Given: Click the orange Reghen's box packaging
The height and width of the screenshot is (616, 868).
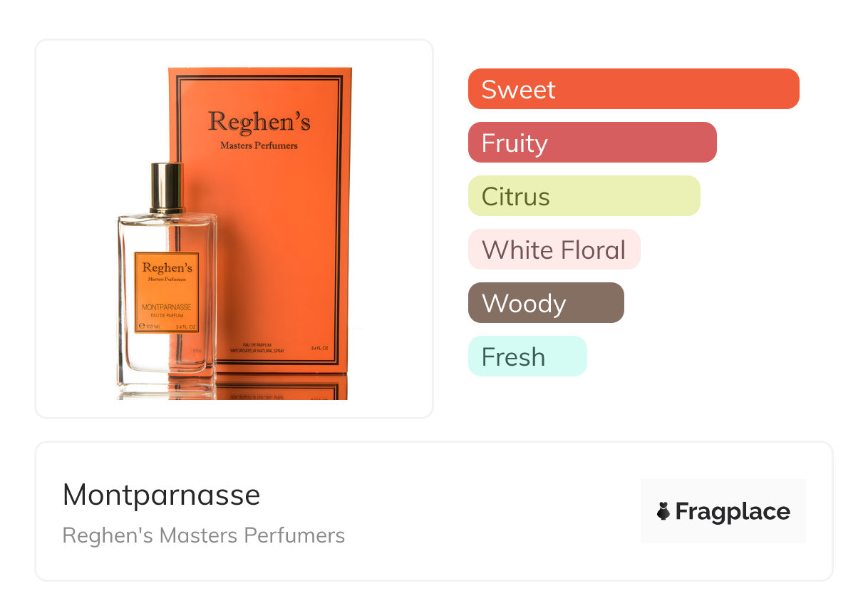Looking at the screenshot, I should point(260,221).
